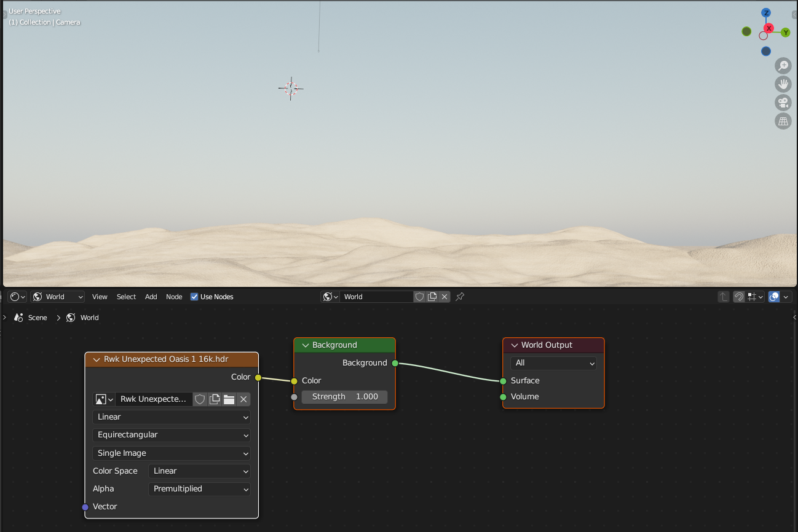
Task: Open the Add menu in node editor
Action: (x=151, y=297)
